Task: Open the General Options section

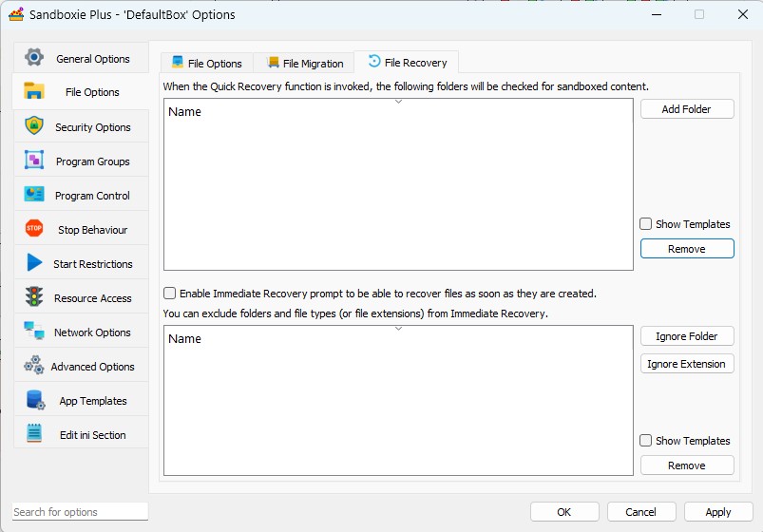Action: point(82,58)
